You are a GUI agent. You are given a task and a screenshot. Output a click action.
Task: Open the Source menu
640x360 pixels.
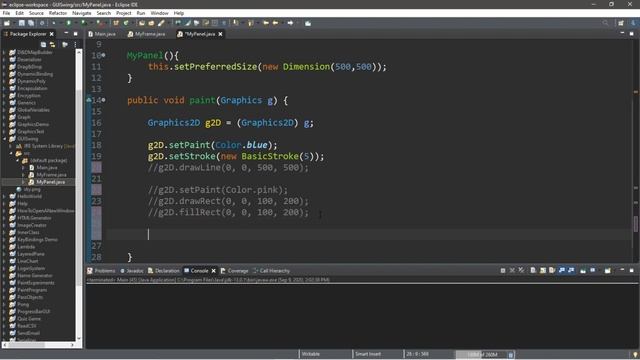click(x=36, y=13)
